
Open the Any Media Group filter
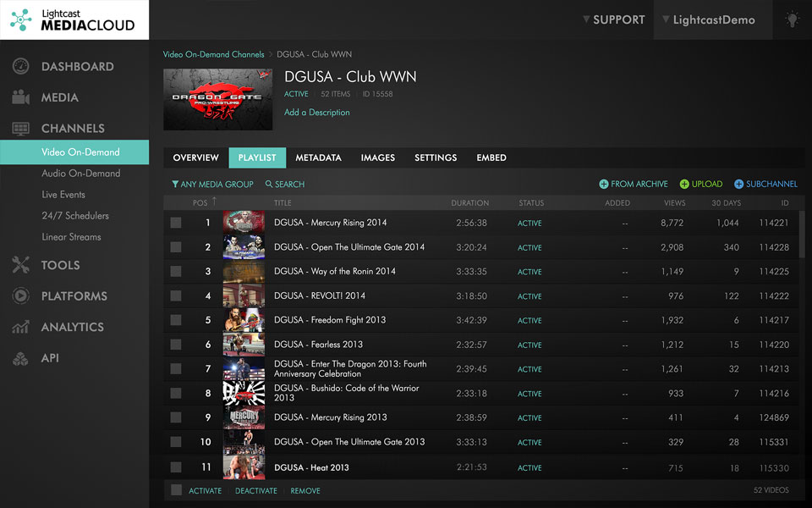pyautogui.click(x=212, y=184)
